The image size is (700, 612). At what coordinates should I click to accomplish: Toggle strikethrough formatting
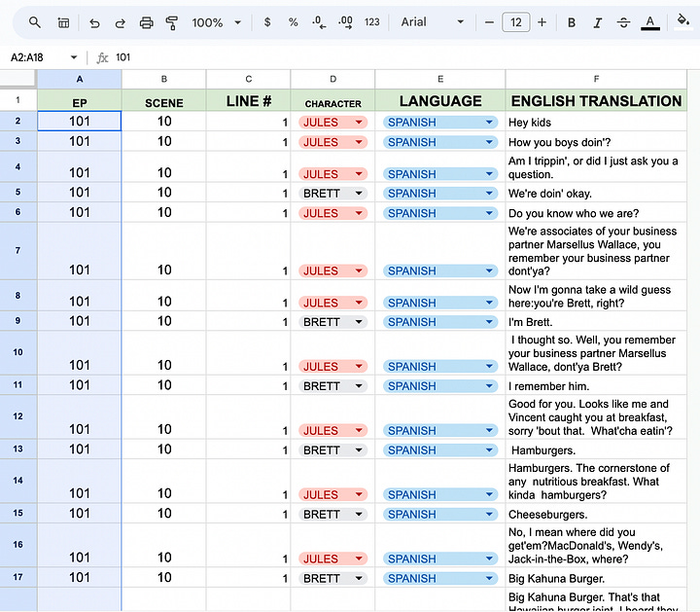pyautogui.click(x=623, y=22)
